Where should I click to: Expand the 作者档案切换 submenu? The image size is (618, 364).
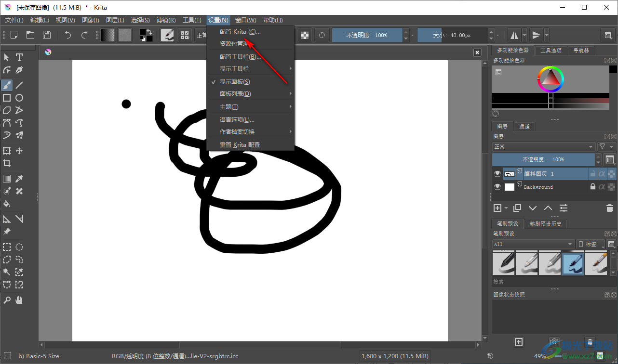coord(250,132)
